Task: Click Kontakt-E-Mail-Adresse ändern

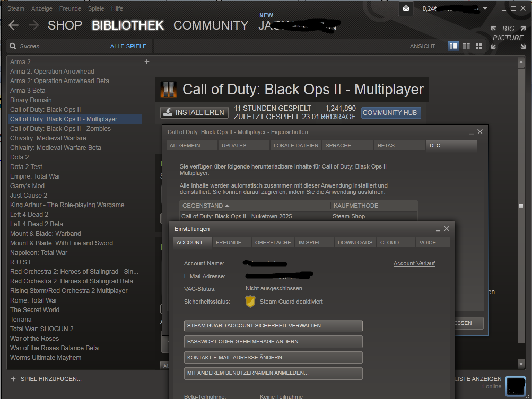Action: point(273,358)
